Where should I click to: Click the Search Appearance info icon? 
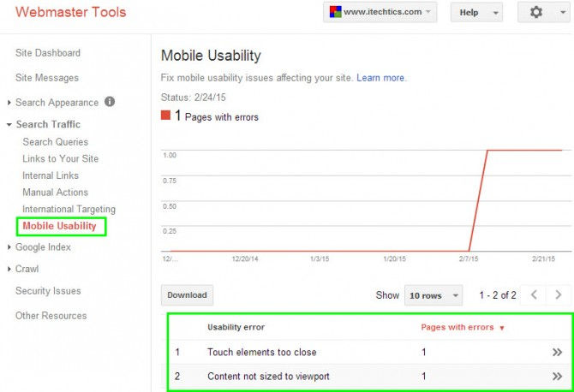click(110, 101)
